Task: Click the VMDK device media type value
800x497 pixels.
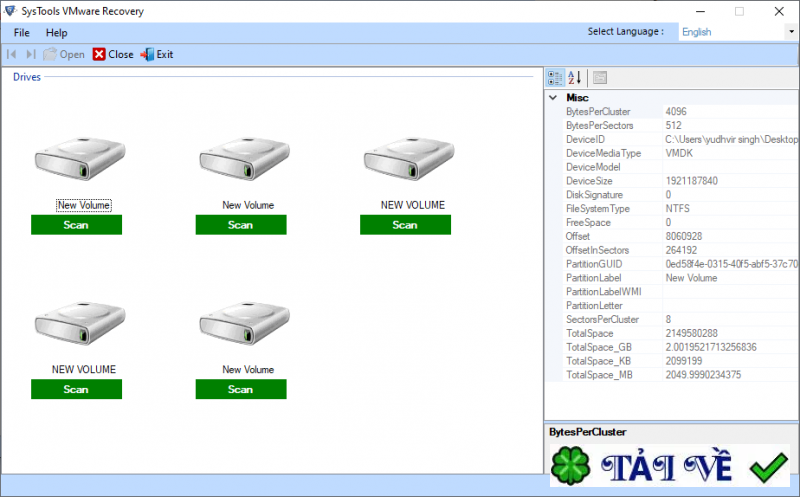Action: [x=679, y=153]
